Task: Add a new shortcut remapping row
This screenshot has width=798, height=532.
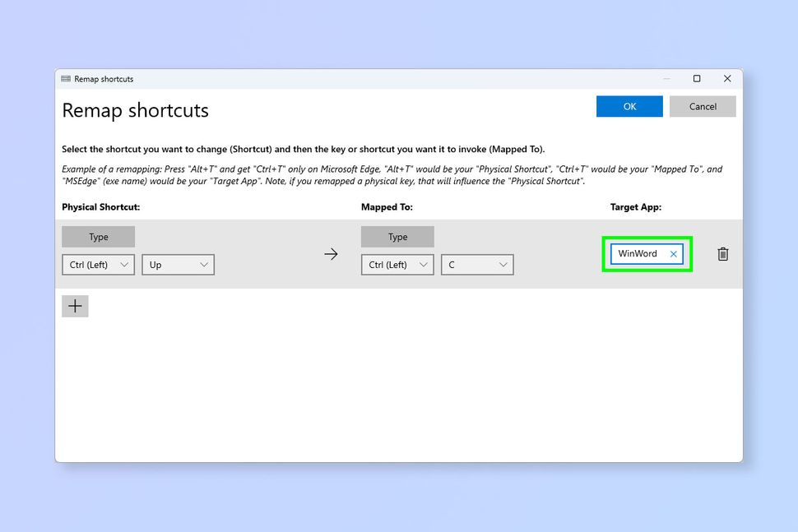Action: 75,306
